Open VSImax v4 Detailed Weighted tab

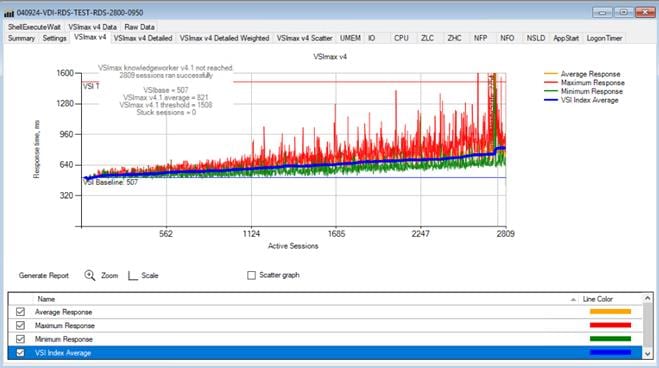(x=224, y=38)
